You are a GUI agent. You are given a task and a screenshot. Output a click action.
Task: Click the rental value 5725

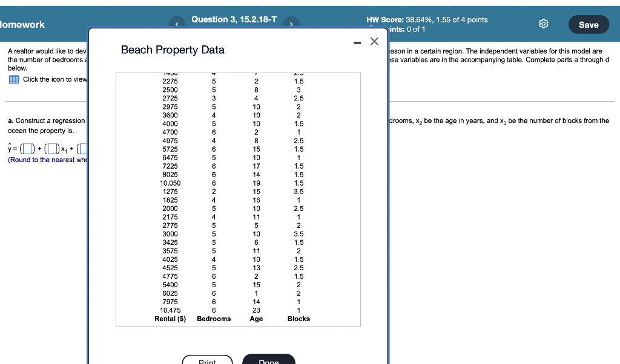pyautogui.click(x=170, y=149)
